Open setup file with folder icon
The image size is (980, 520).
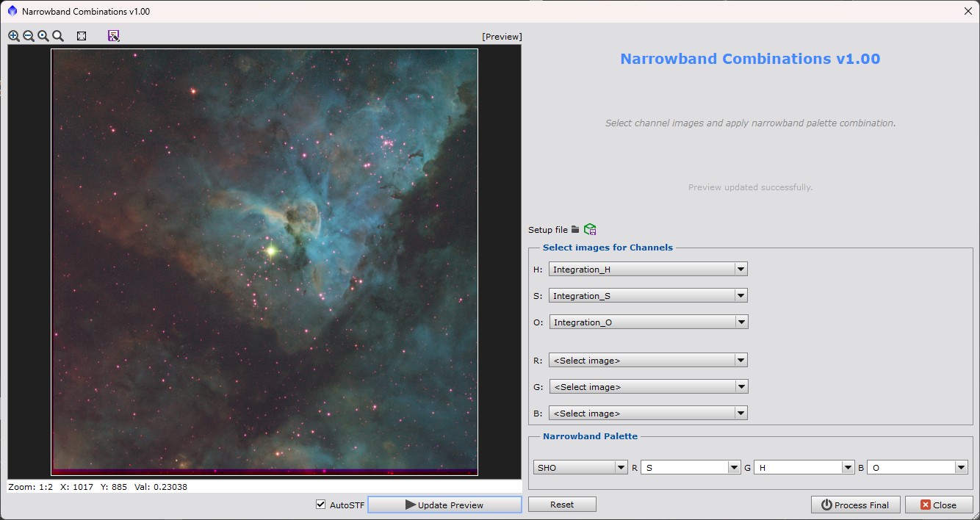(575, 230)
